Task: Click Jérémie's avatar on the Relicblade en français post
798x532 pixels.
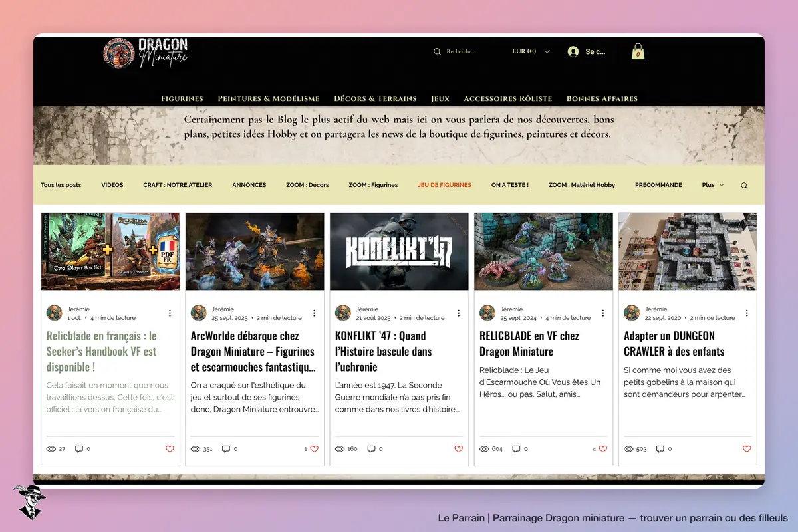Action: [55, 313]
